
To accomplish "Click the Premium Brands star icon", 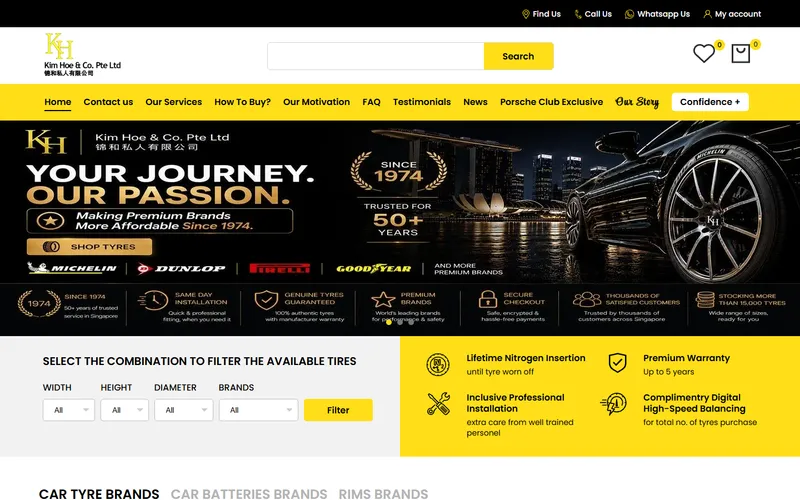I will [x=383, y=299].
